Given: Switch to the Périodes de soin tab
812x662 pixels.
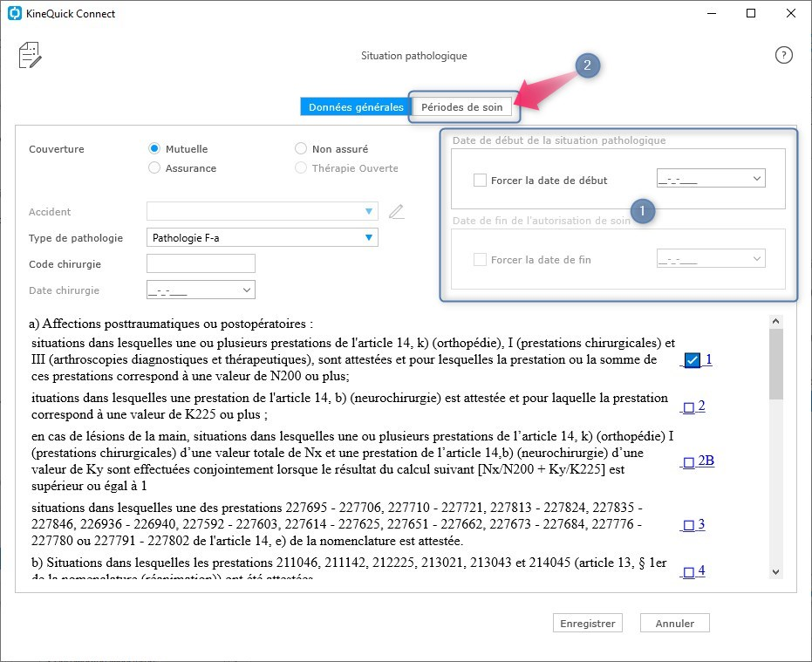Looking at the screenshot, I should click(462, 106).
